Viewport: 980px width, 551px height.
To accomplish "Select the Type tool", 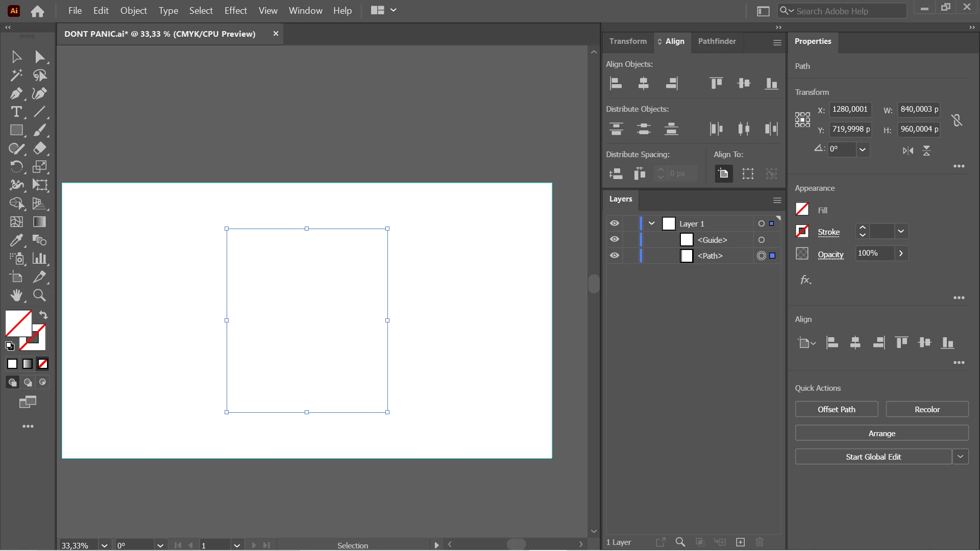I will click(16, 112).
